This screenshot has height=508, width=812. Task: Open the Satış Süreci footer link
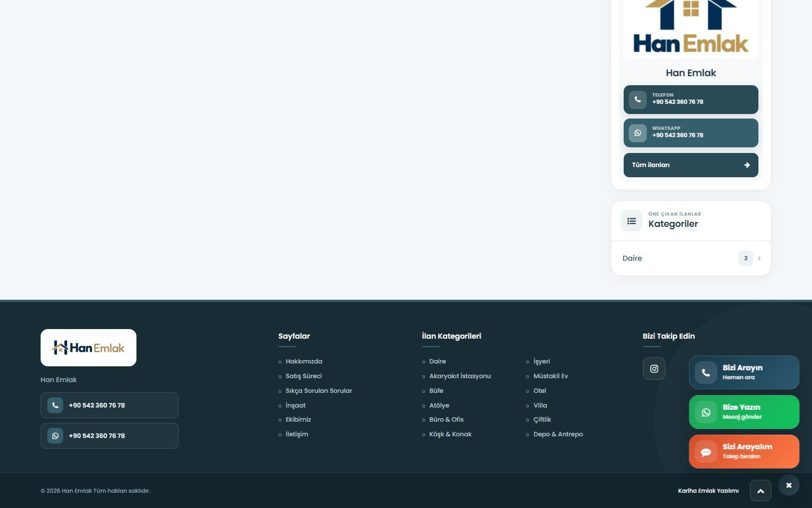pyautogui.click(x=303, y=376)
